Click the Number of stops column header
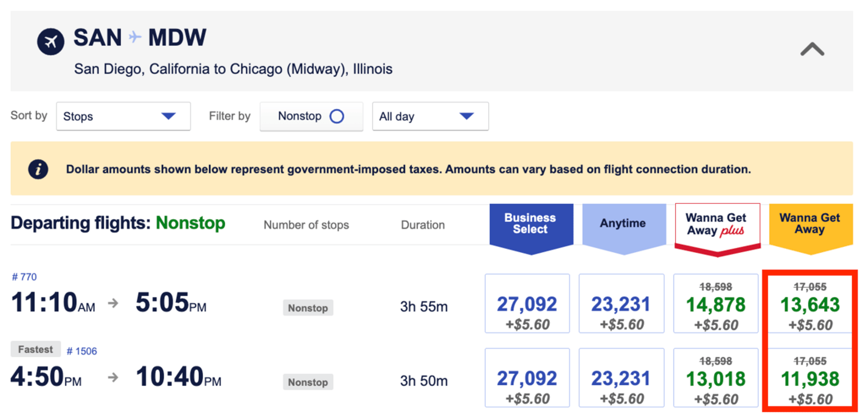The width and height of the screenshot is (868, 418). click(x=306, y=225)
